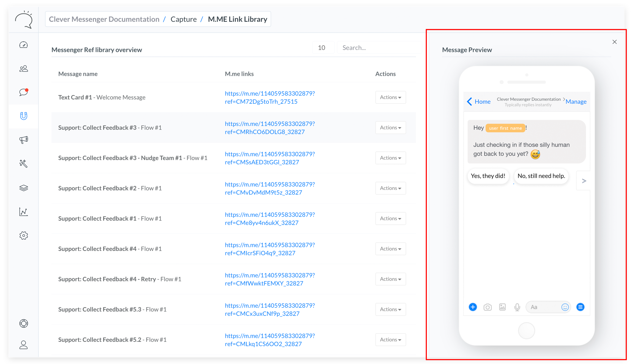Screen dimensions: 633x364
Task: Click the next arrow beside quick replies
Action: 584,181
